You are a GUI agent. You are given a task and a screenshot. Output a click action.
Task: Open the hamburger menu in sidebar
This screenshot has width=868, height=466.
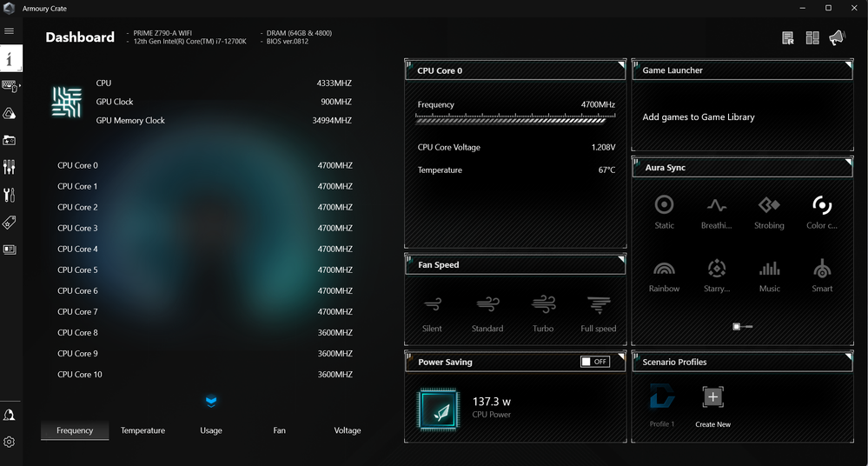point(9,31)
